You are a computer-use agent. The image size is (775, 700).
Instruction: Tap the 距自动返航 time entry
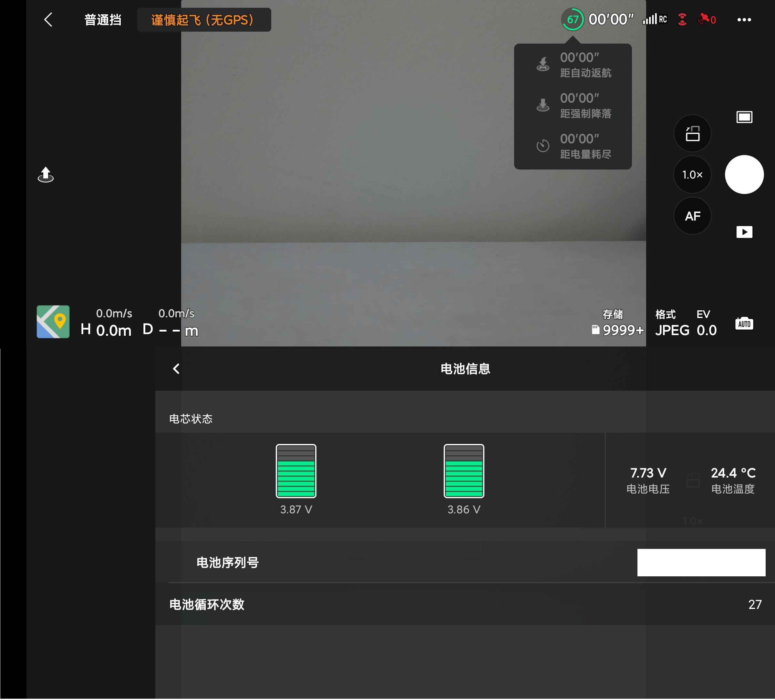(x=573, y=65)
